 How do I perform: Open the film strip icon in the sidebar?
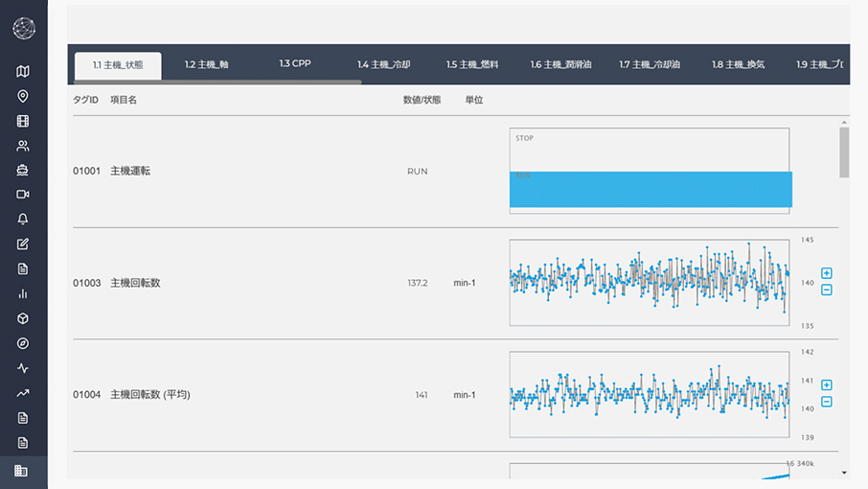[23, 121]
